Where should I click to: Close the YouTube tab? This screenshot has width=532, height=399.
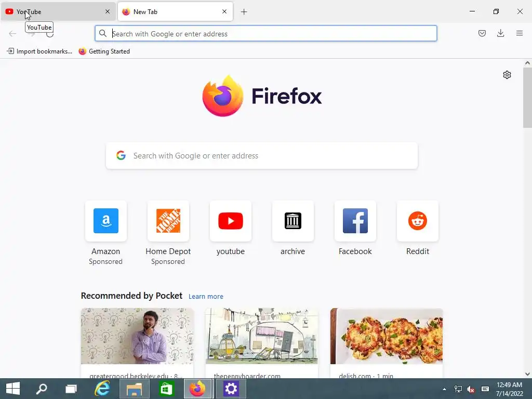(108, 11)
